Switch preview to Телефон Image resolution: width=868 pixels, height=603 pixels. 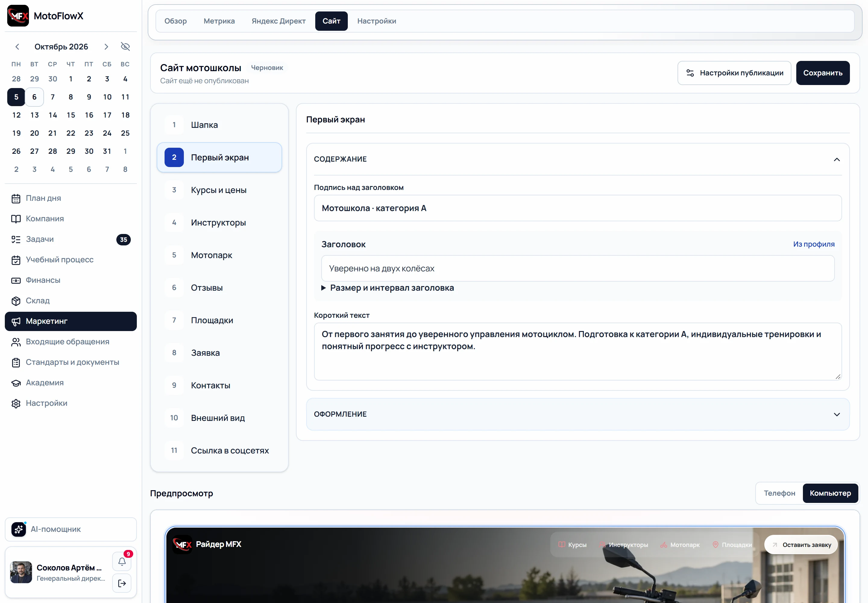(x=779, y=493)
